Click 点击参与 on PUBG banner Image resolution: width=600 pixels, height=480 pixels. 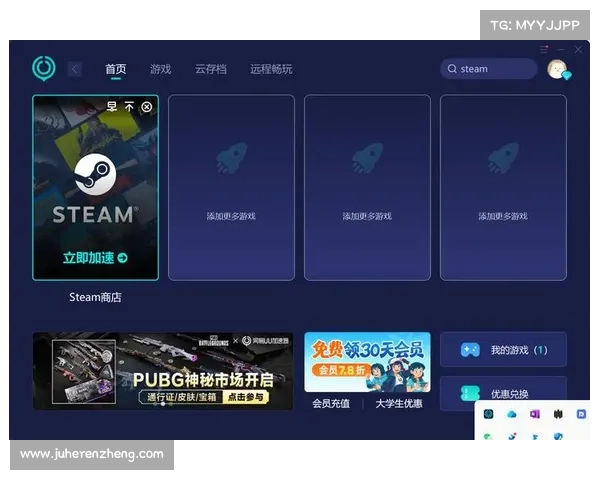click(x=246, y=397)
